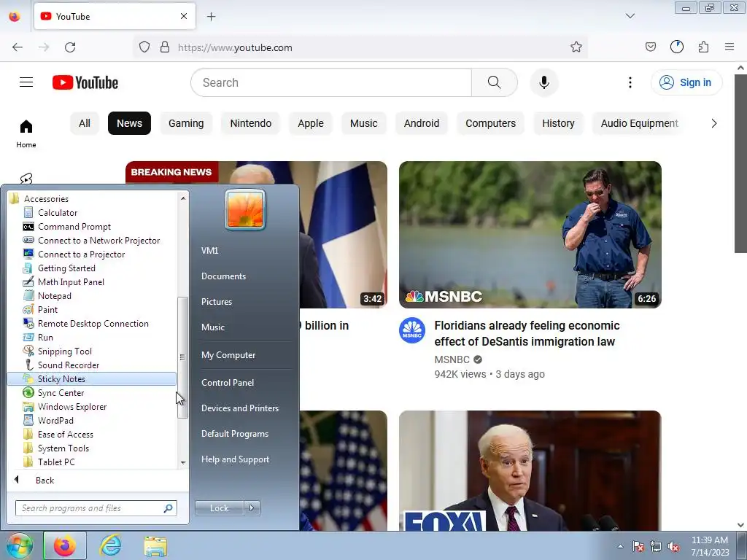This screenshot has width=747, height=560.
Task: Select the Apple category chip
Action: (311, 123)
